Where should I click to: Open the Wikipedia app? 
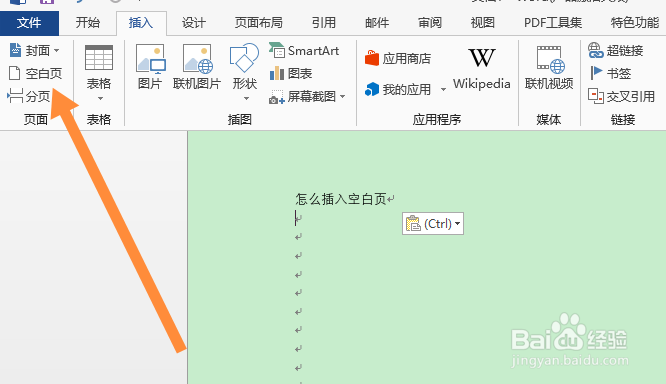click(x=482, y=68)
